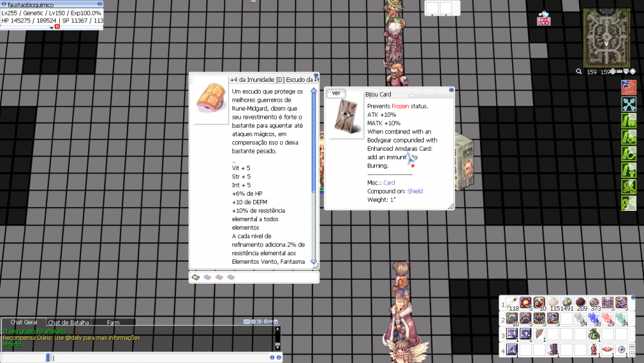The height and width of the screenshot is (363, 644).
Task: Click the green feather item showing 34
Action: click(621, 319)
